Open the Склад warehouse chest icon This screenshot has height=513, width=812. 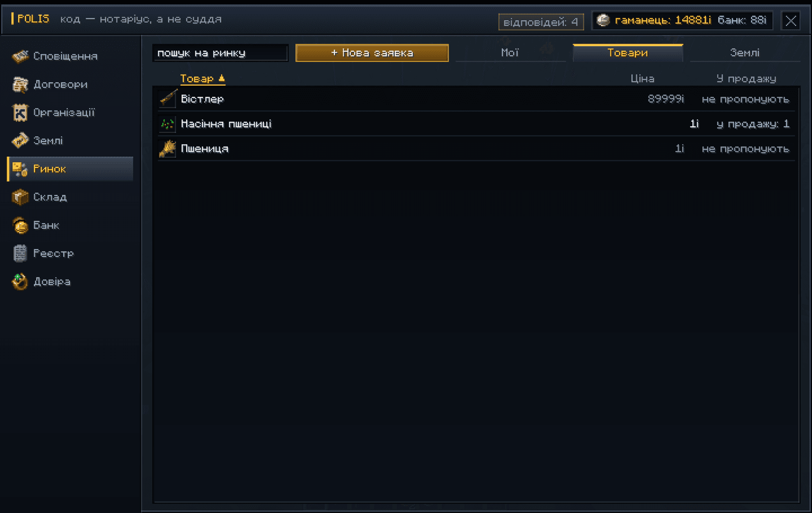(x=20, y=197)
